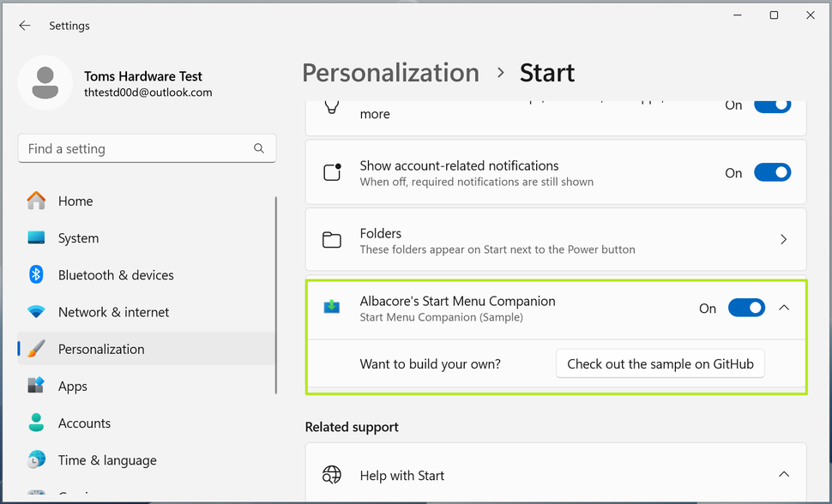Screen dimensions: 832x504
Task: Click the Folders icon in the Start settings
Action: click(x=332, y=239)
